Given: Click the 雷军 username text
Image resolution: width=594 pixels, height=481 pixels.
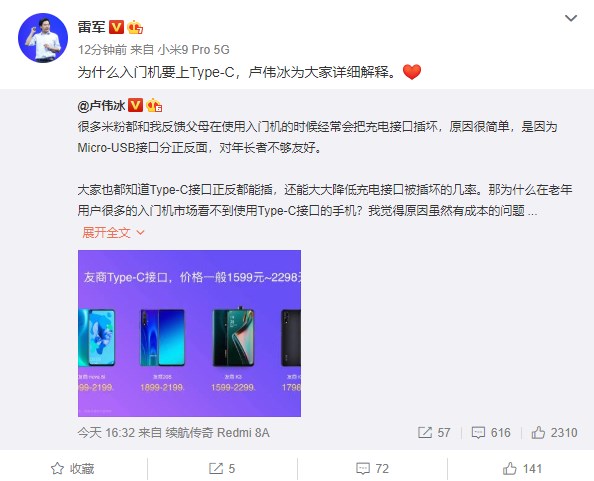Looking at the screenshot, I should 91,27.
